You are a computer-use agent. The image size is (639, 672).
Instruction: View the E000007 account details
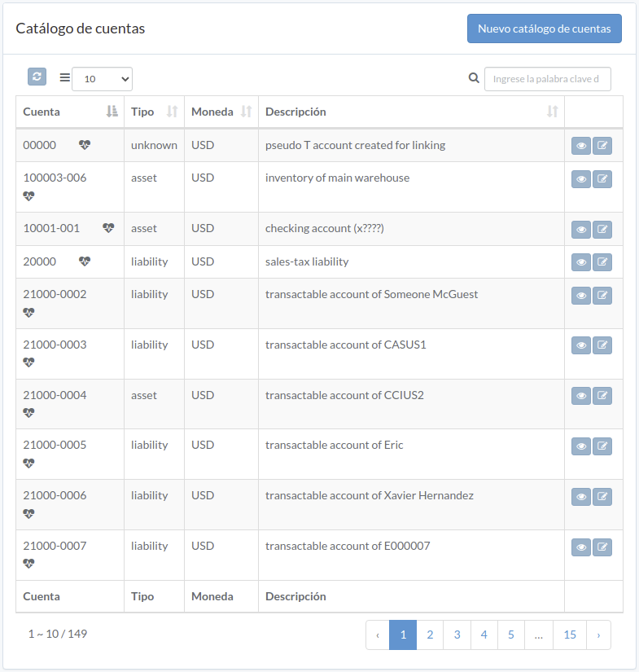coord(581,547)
